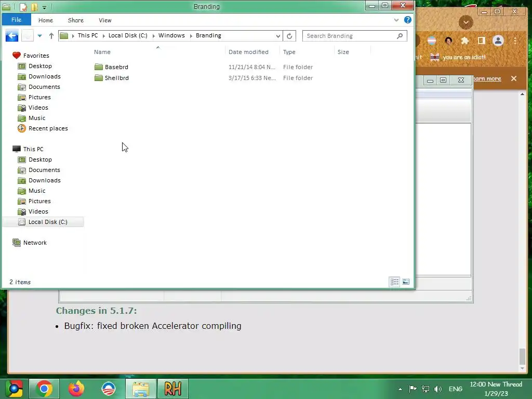Open Firefox from taskbar

(76, 389)
